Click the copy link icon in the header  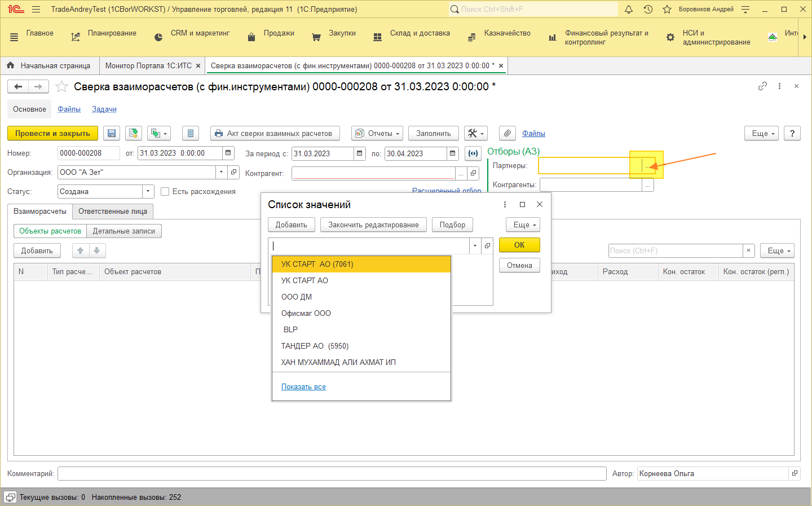(762, 86)
